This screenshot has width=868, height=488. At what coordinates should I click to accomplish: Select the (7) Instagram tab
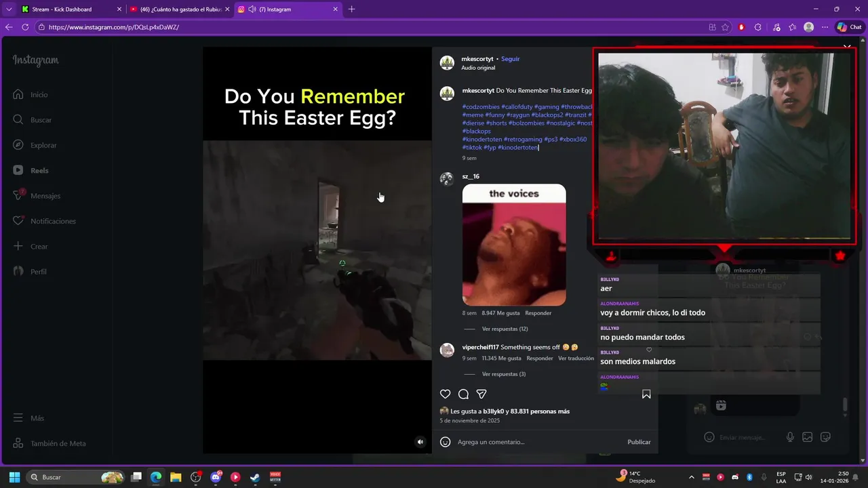(287, 9)
